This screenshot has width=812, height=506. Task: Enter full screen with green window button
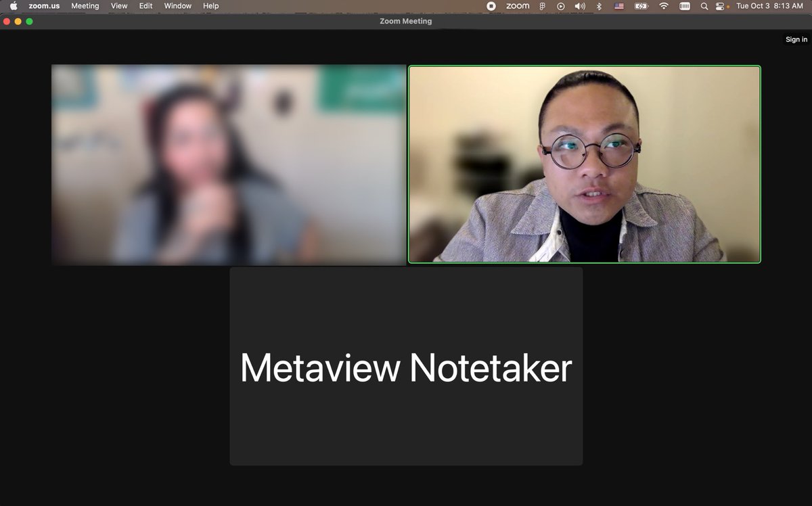point(29,21)
